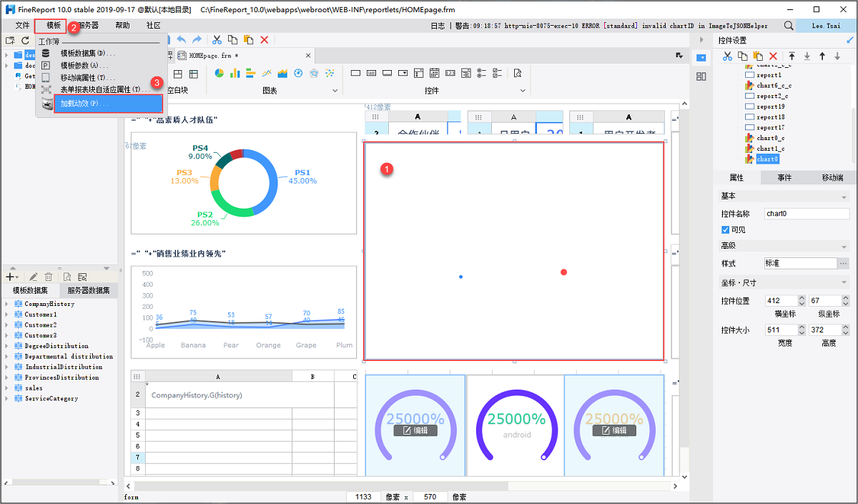Viewport: 858px width, 504px height.
Task: Insert a gauge chart from toolbar
Action: click(298, 73)
